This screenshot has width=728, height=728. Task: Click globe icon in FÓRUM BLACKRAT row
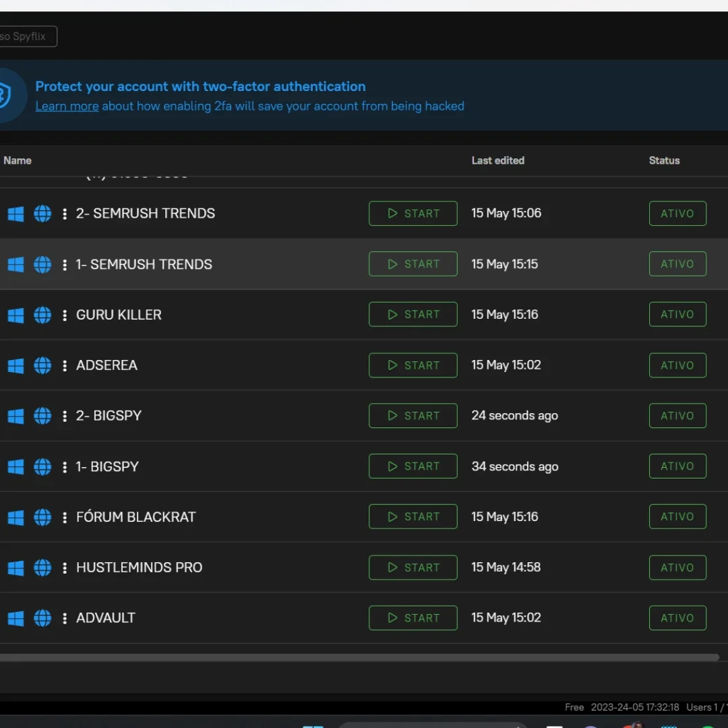[x=42, y=517]
